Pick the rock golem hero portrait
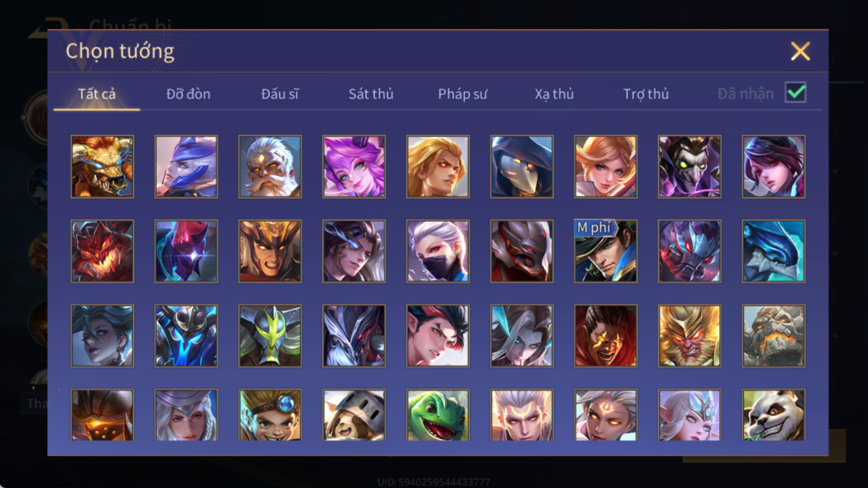 click(x=773, y=336)
